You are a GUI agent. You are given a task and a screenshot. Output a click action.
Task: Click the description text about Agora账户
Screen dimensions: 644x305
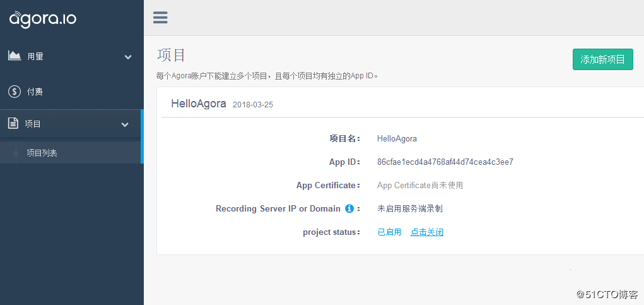(267, 76)
